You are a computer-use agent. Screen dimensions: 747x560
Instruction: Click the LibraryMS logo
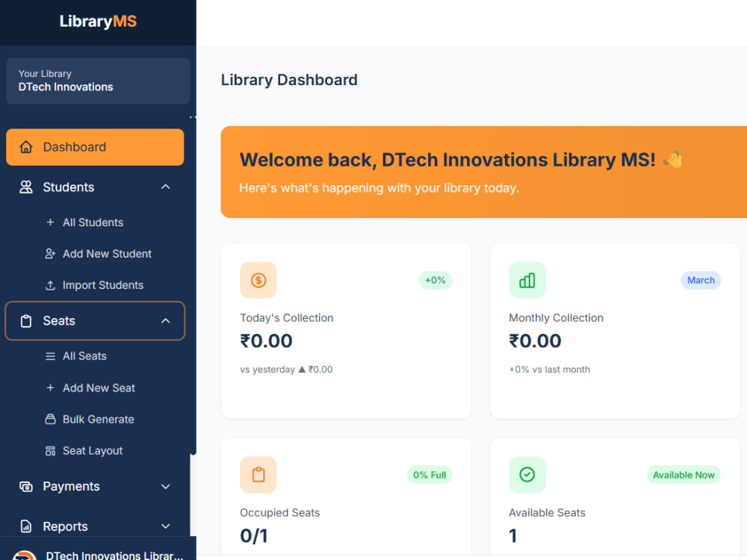point(98,22)
